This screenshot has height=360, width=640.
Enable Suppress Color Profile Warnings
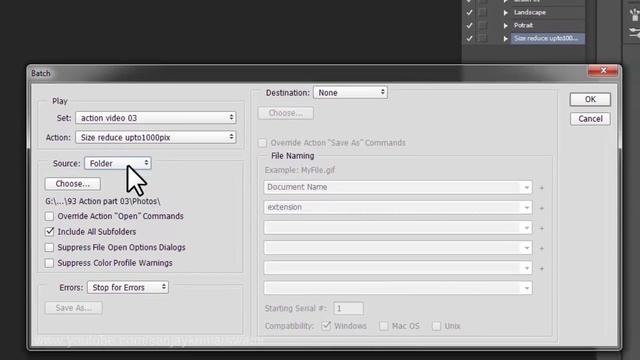[x=49, y=263]
